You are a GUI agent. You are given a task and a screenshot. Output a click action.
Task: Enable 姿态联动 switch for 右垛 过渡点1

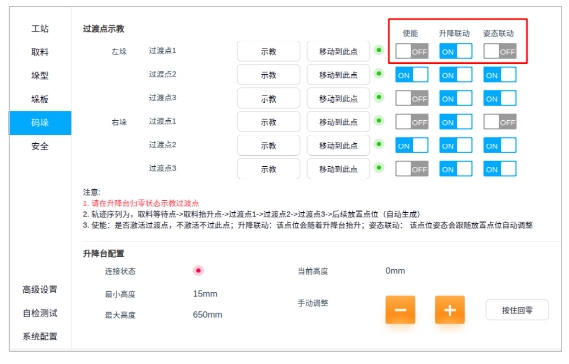(500, 122)
